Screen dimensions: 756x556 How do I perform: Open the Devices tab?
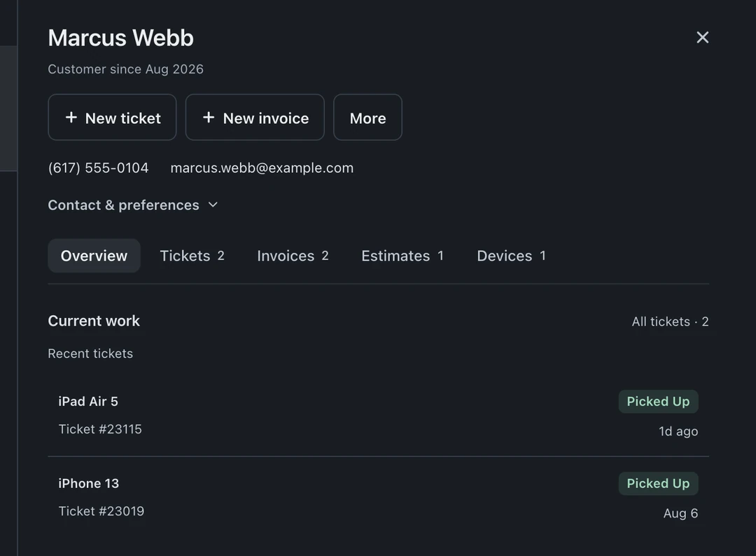[x=511, y=256]
